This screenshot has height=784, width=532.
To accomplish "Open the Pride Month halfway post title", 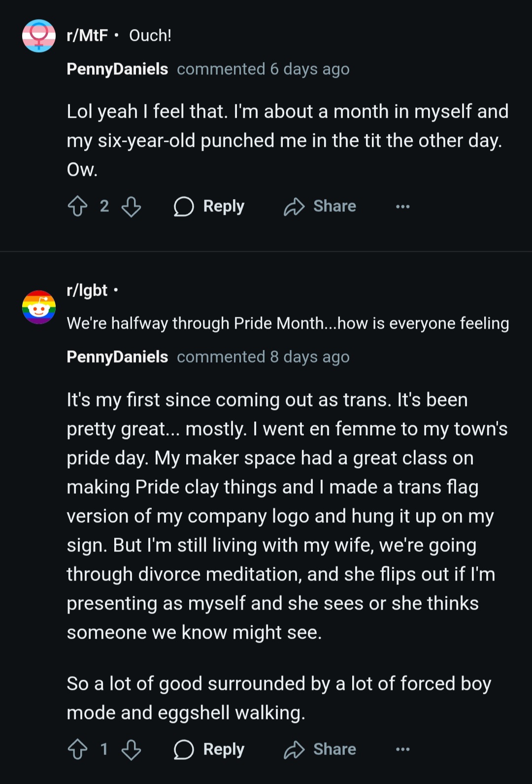I will (288, 323).
